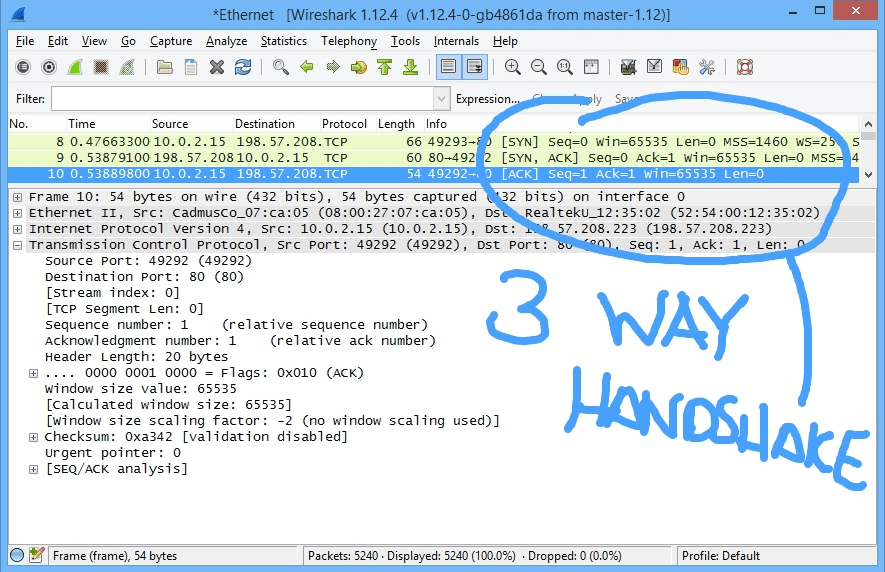Toggle the Colorize packet list button
The image size is (885, 572).
pos(448,67)
